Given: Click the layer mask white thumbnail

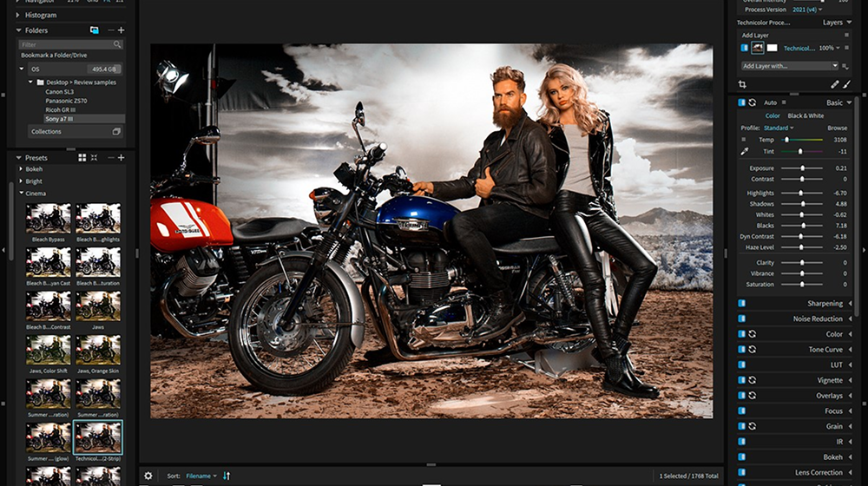Looking at the screenshot, I should tap(773, 48).
